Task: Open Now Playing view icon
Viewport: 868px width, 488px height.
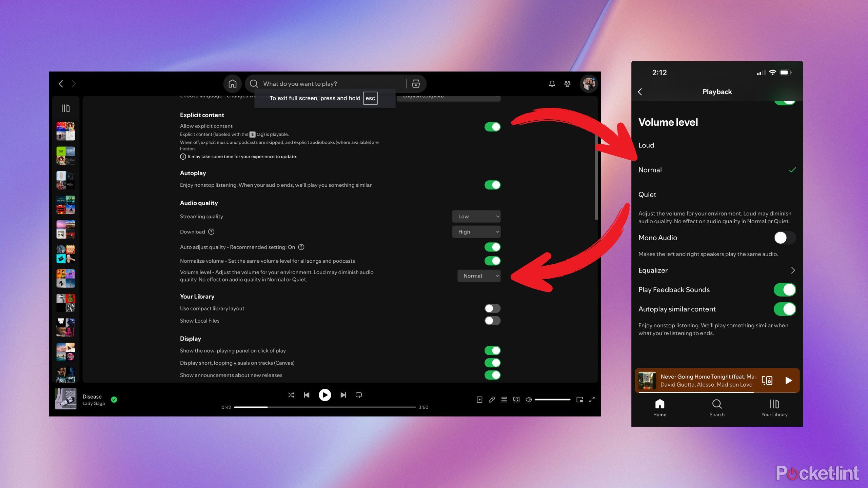Action: (479, 400)
